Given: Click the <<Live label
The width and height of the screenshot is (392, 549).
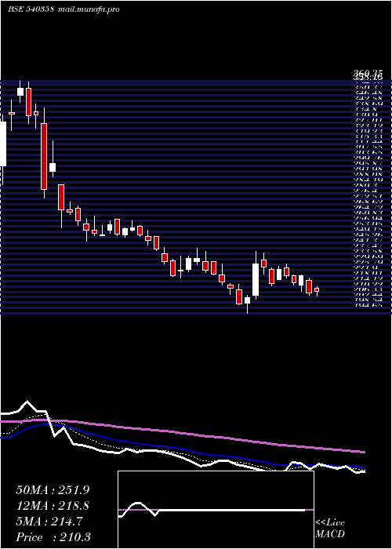Looking at the screenshot, I should pos(330,523).
